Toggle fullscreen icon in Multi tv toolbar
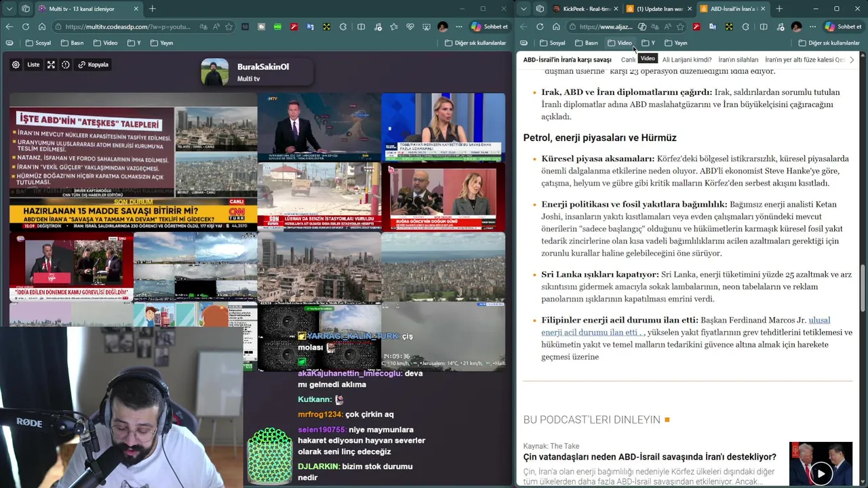Screen dimensions: 868x488 (x=51, y=64)
